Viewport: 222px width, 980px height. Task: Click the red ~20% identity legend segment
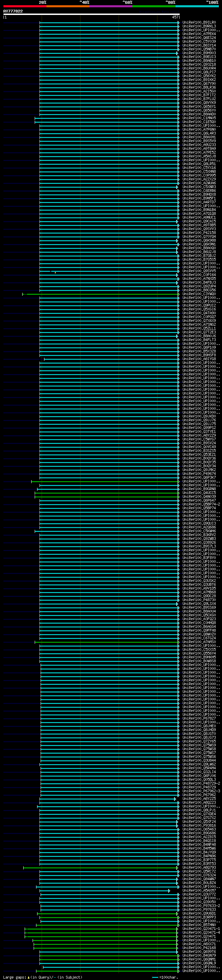coord(25,6)
